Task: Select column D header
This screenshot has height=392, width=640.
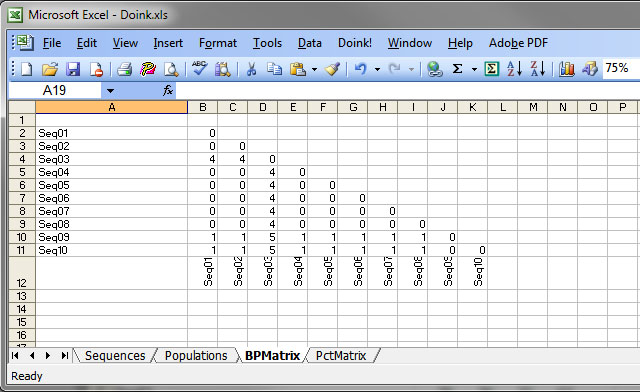Action: pos(262,107)
